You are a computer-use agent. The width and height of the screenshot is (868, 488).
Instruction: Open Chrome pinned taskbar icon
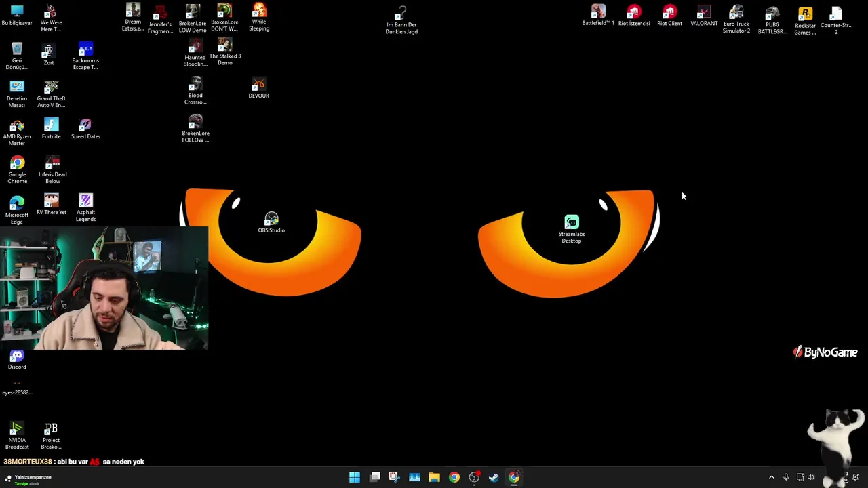click(x=454, y=477)
